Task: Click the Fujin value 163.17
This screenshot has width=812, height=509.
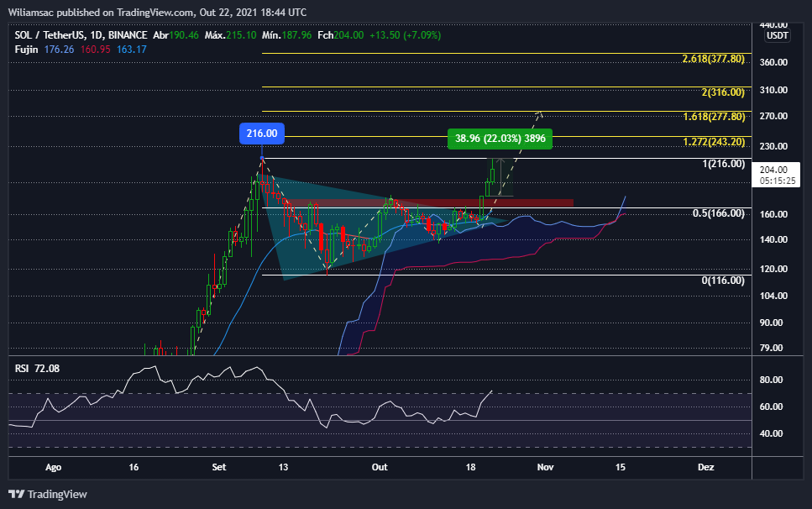Action: click(132, 50)
